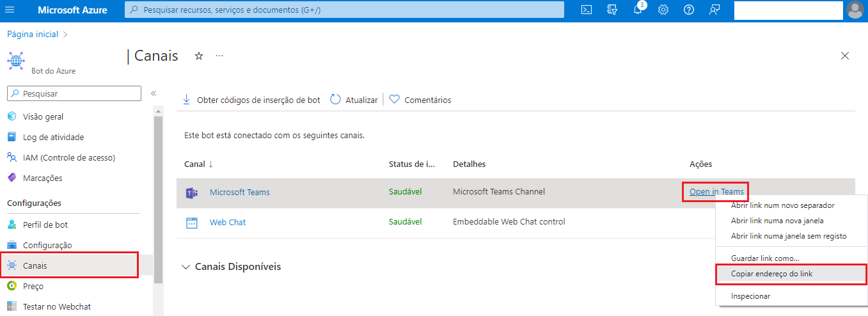Click the Status de i... column header
868x316 pixels.
(x=412, y=164)
